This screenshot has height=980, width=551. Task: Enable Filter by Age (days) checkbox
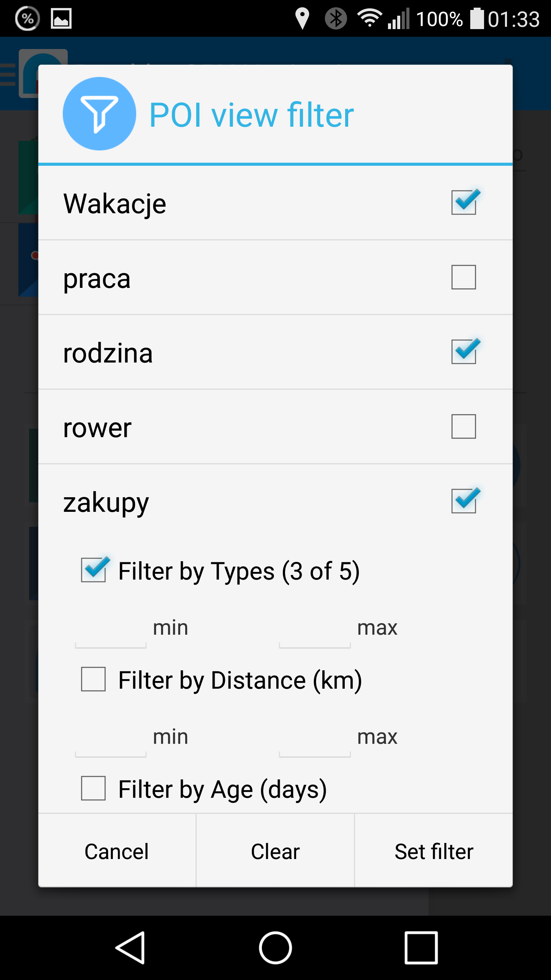tap(93, 788)
